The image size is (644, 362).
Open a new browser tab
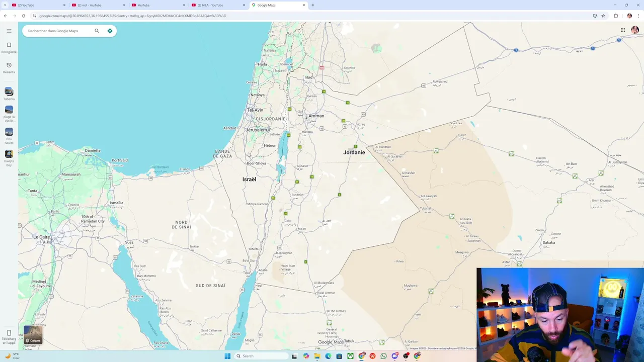[313, 5]
